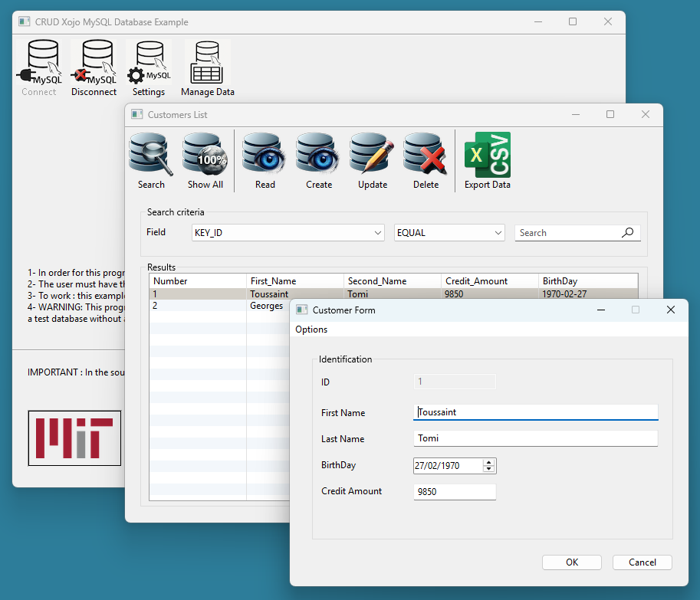700x600 pixels.
Task: Click the First Name text field
Action: (x=535, y=412)
